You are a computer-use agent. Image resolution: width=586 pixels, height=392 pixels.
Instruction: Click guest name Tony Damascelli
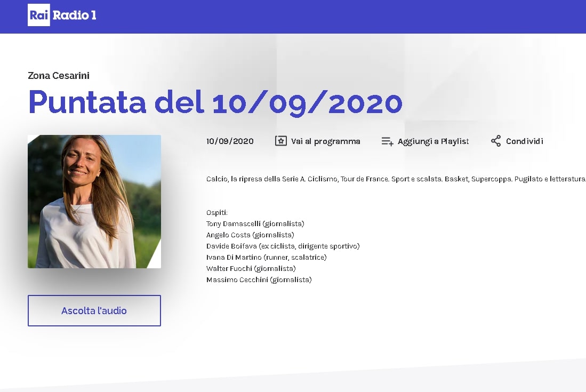pos(233,223)
